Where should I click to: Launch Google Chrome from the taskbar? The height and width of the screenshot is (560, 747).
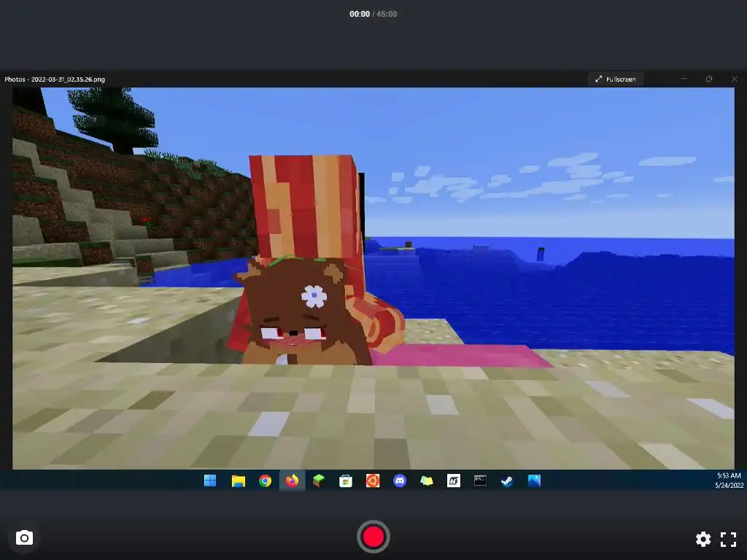pos(266,481)
